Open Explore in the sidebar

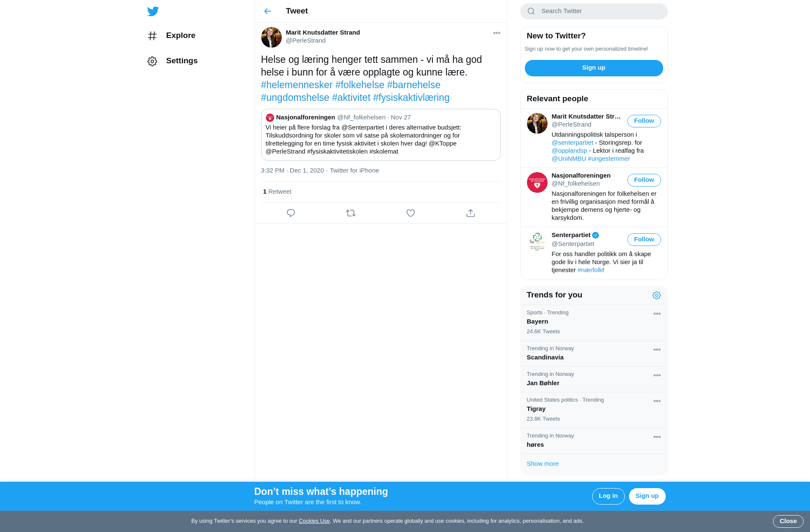point(171,36)
